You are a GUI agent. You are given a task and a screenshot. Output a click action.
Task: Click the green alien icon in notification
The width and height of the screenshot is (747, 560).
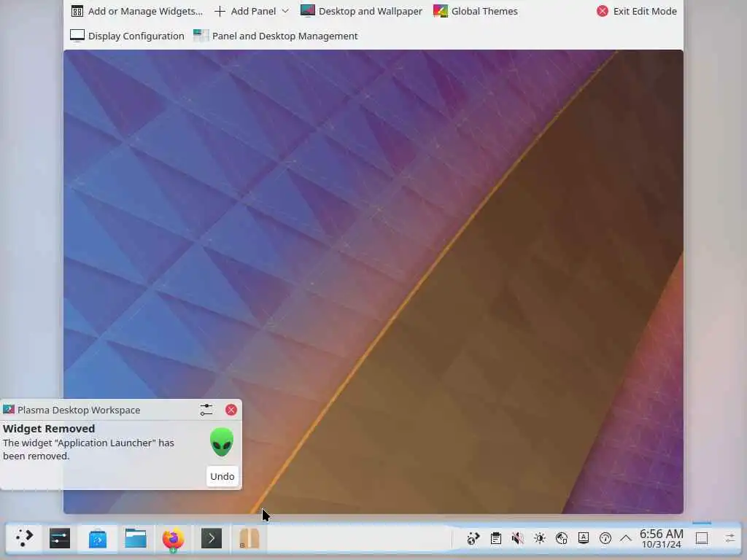(222, 442)
